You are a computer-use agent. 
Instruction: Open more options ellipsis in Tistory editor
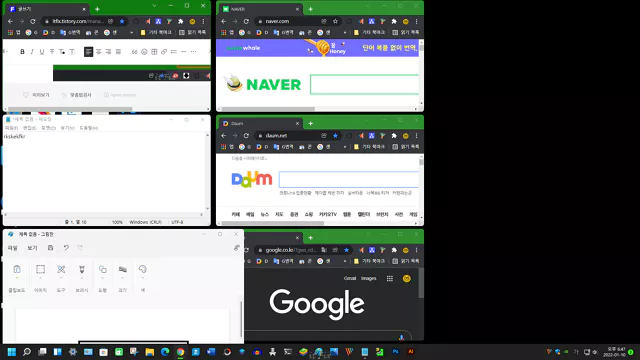[193, 52]
